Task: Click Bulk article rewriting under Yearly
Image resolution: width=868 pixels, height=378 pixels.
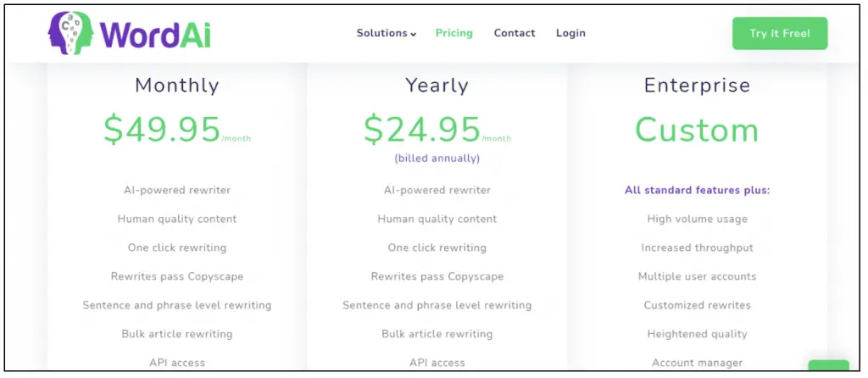Action: pos(437,334)
